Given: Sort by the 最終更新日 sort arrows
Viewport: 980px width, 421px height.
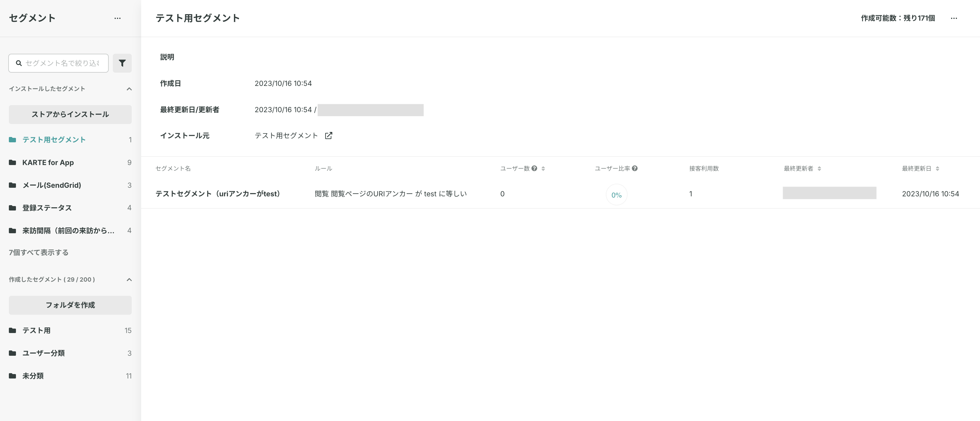Looking at the screenshot, I should (937, 169).
